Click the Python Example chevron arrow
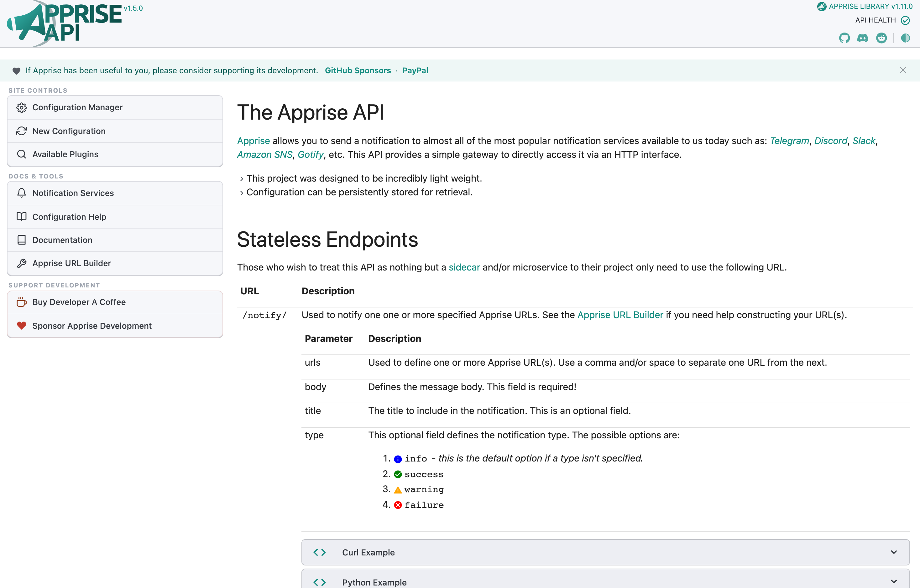 point(894,581)
